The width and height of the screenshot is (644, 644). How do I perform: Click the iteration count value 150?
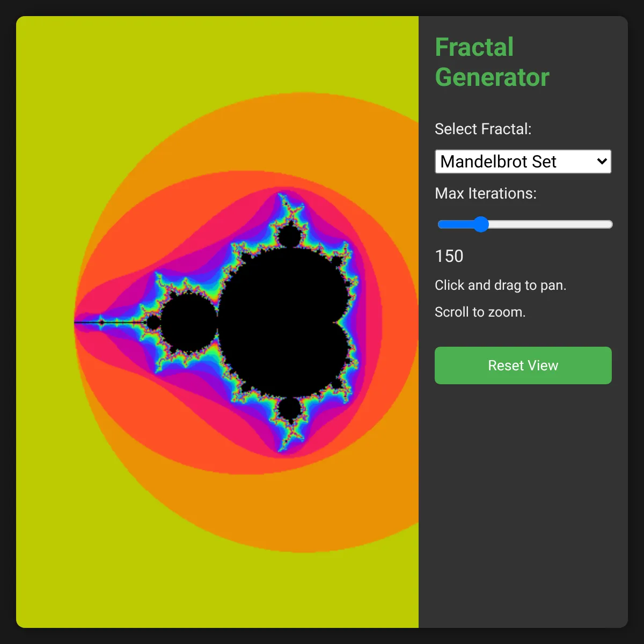[449, 257]
